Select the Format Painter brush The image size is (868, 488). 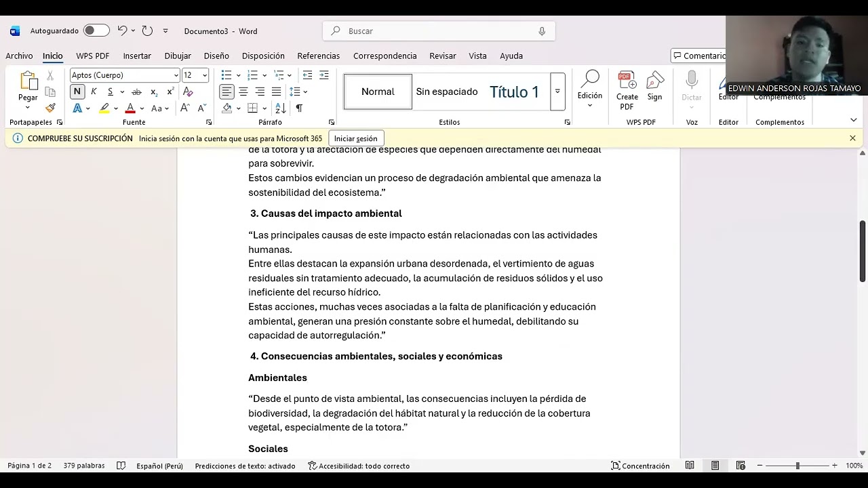[x=50, y=108]
